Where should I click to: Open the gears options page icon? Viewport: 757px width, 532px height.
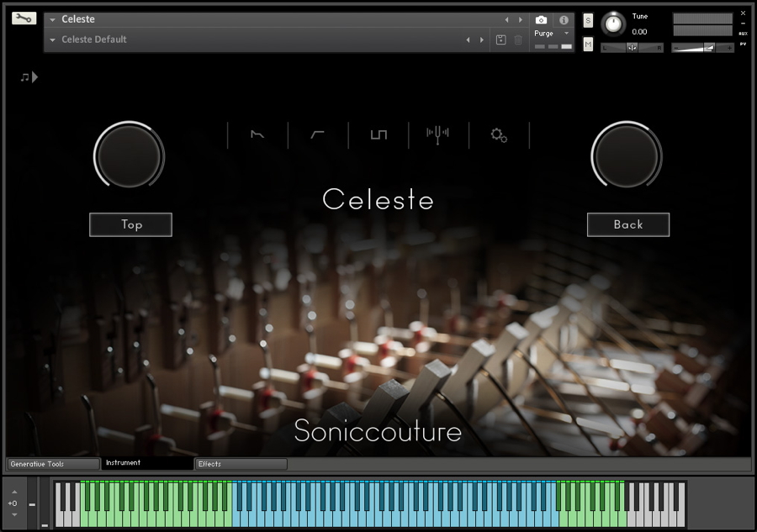[499, 135]
